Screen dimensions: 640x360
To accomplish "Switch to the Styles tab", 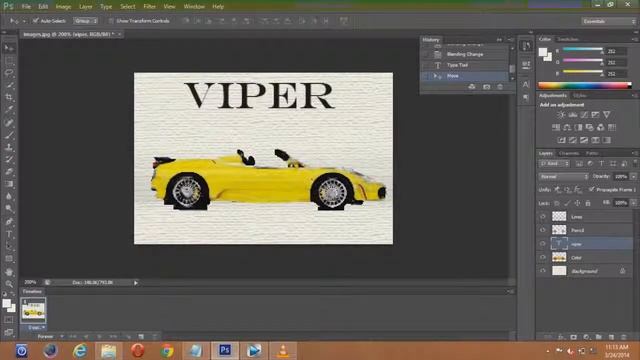I will (x=580, y=96).
